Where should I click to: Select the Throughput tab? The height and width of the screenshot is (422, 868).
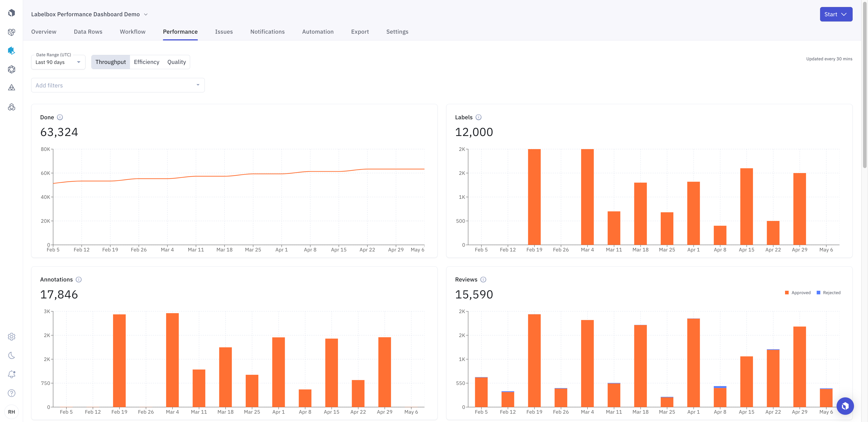(x=110, y=61)
